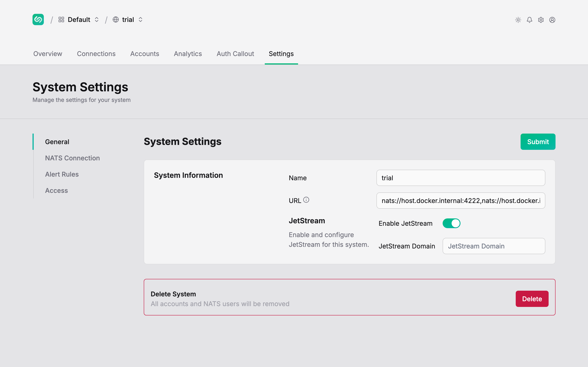Click the URL info icon
Image resolution: width=588 pixels, height=367 pixels.
(306, 200)
